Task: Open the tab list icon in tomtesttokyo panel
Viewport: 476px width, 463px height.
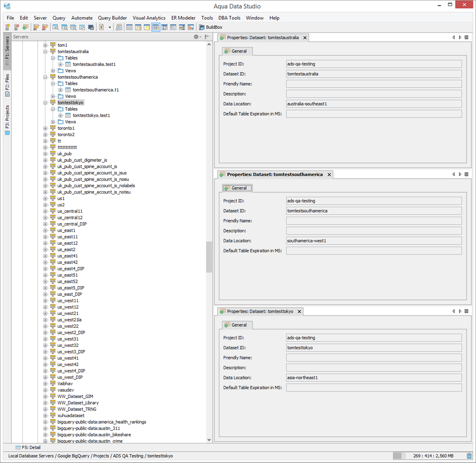Action: click(466, 312)
